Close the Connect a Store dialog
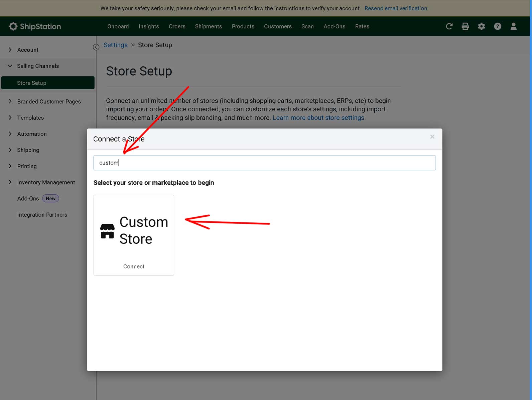Viewport: 532px width, 400px height. [432, 137]
